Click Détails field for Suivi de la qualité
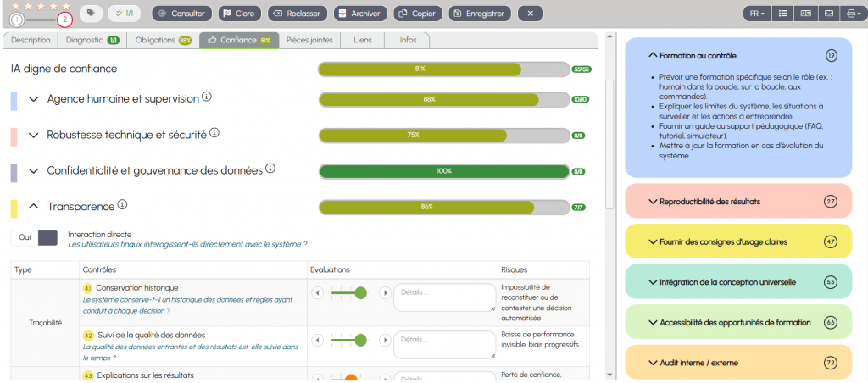 444,345
